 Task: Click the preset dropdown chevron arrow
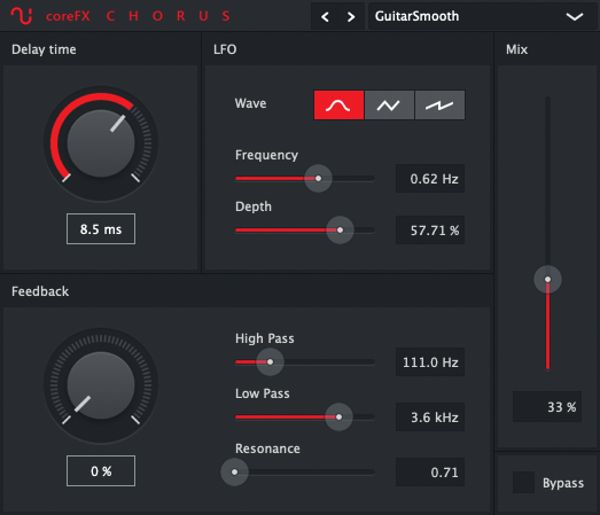point(574,17)
